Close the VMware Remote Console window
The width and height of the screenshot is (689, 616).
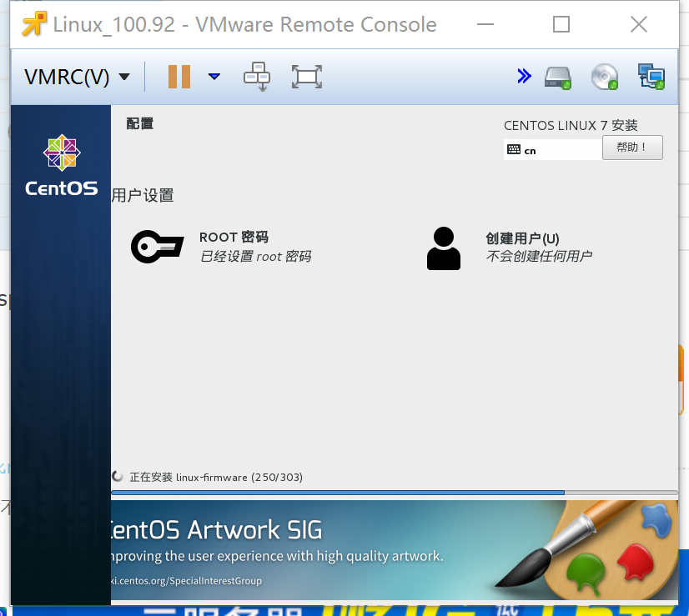(x=638, y=24)
